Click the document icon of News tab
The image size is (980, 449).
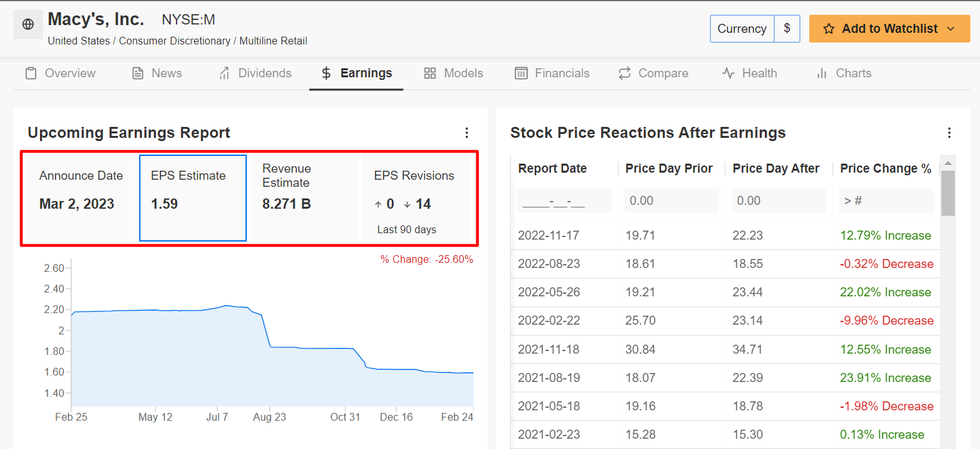(137, 73)
